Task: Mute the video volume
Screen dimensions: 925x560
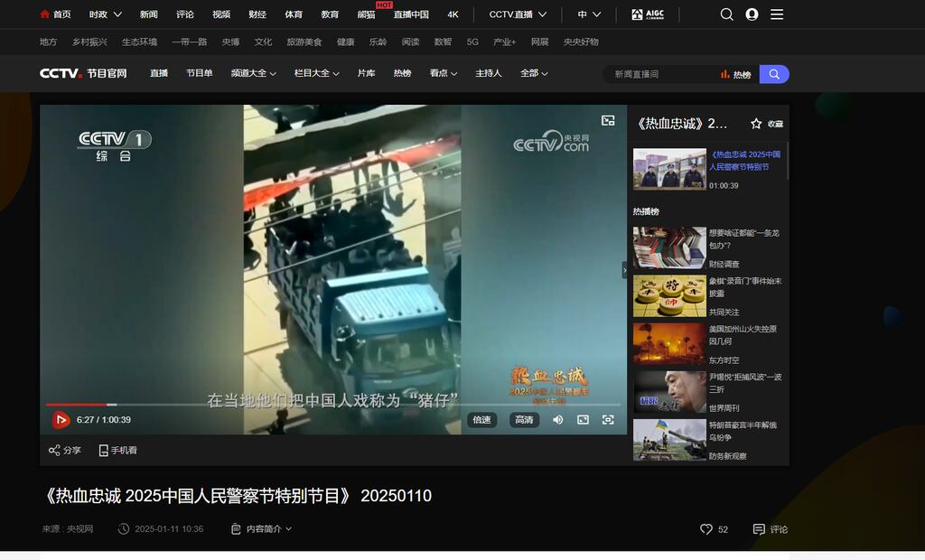Action: tap(558, 420)
